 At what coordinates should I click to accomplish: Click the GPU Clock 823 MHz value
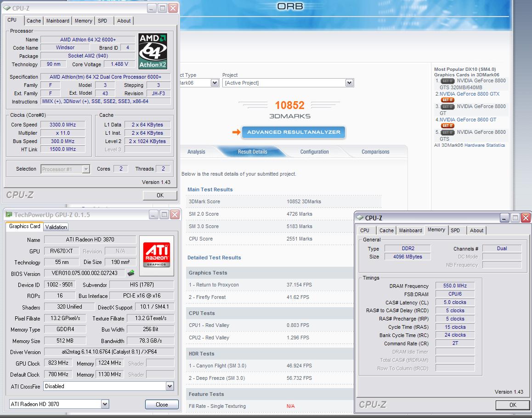pyautogui.click(x=58, y=363)
